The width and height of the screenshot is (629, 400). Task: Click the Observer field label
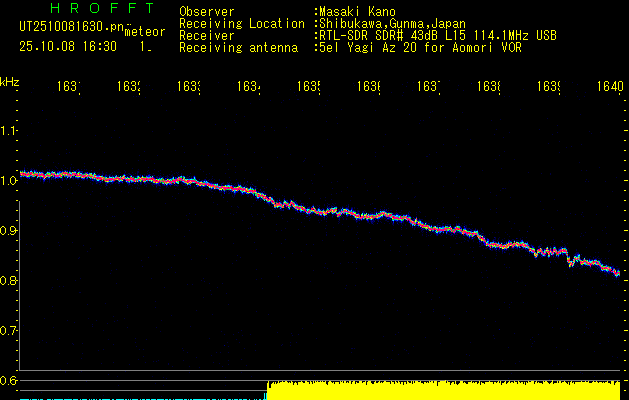click(206, 11)
